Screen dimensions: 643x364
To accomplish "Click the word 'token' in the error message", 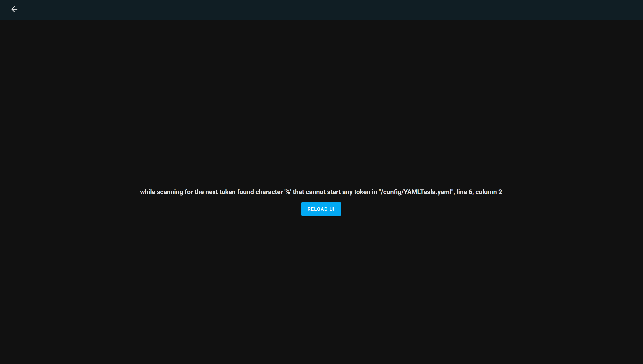I will 227,192.
